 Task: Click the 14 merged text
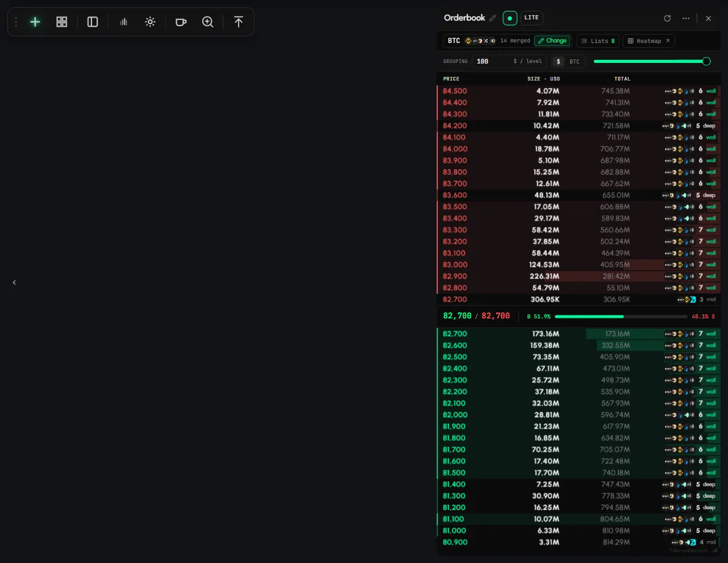pos(515,41)
